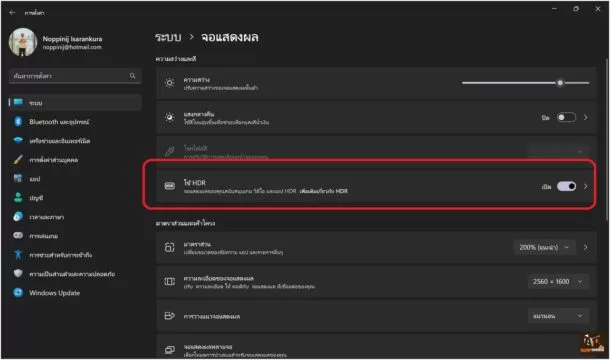This screenshot has width=610, height=360.
Task: Open the Privacy and security shield icon
Action: (x=18, y=274)
